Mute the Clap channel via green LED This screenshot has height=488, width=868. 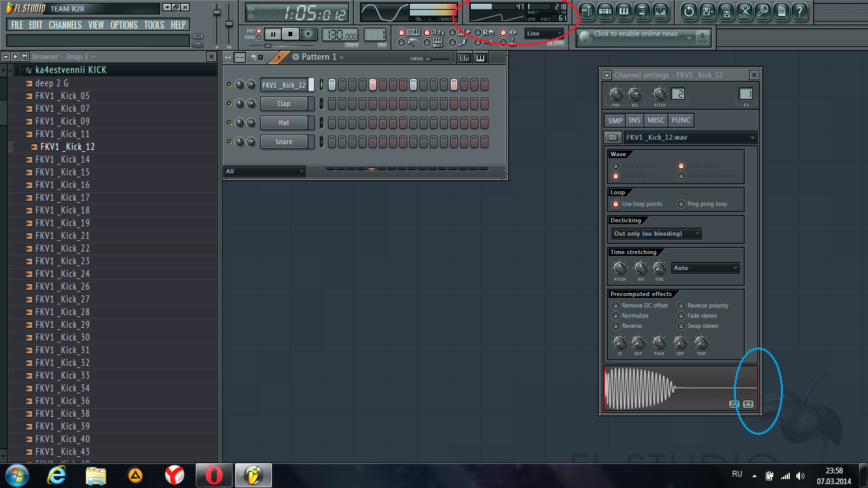pos(229,104)
